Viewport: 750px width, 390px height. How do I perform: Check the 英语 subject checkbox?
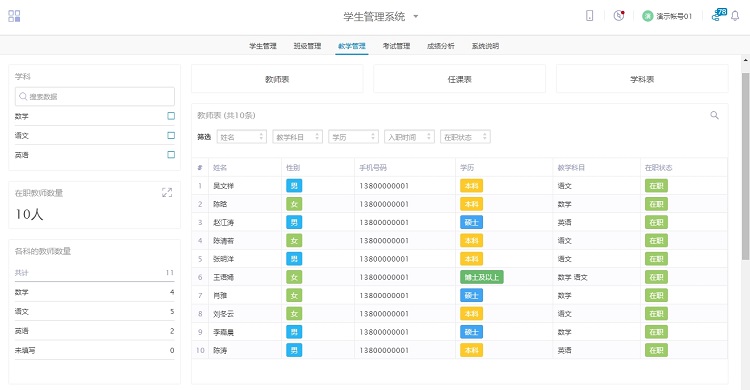pyautogui.click(x=171, y=155)
